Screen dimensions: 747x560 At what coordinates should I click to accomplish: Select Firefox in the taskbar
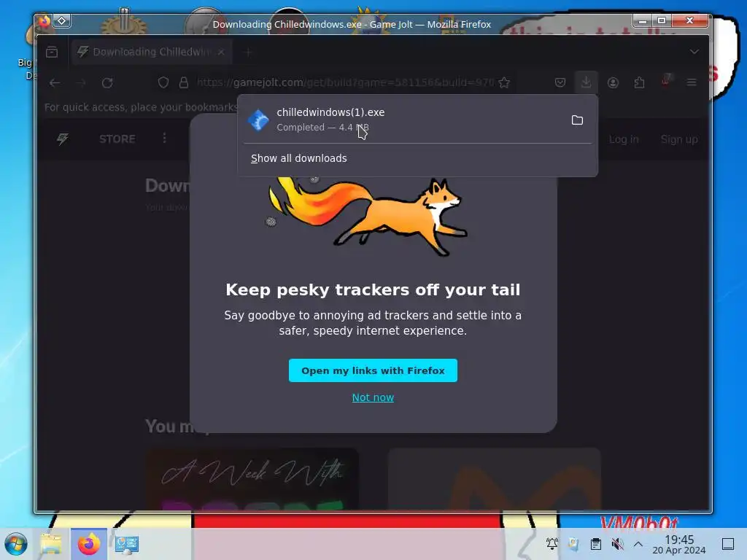click(88, 544)
